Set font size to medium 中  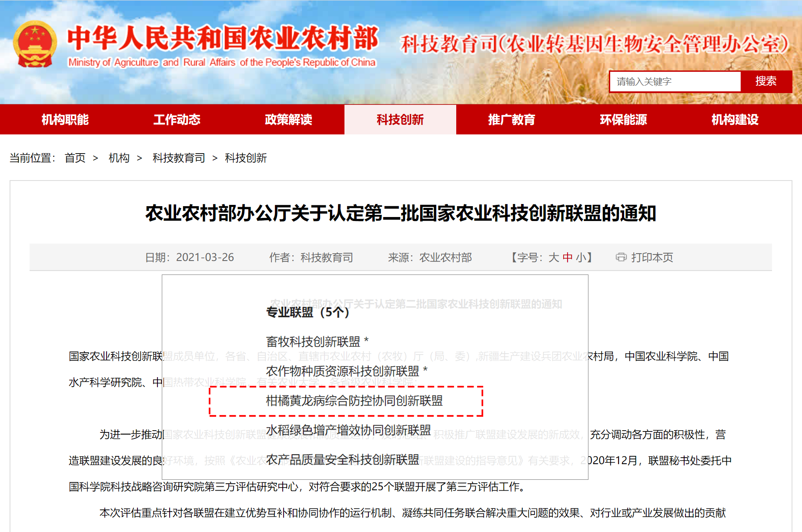[567, 258]
